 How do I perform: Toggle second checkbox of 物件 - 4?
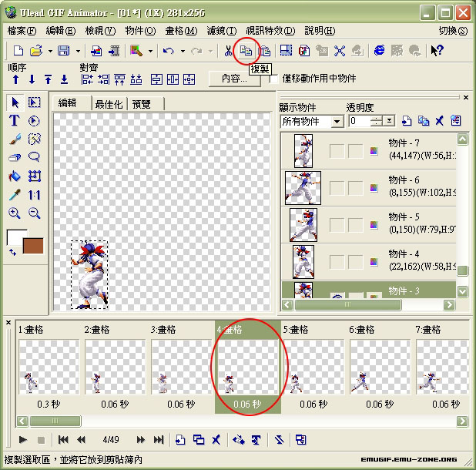point(355,262)
